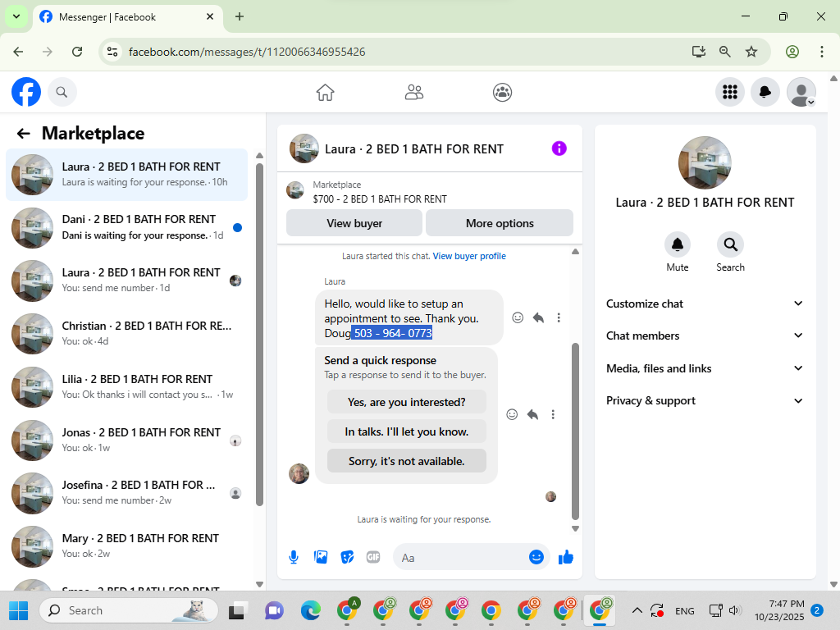Open the Friends icon in top nav
Viewport: 840px width, 630px height.
413,92
